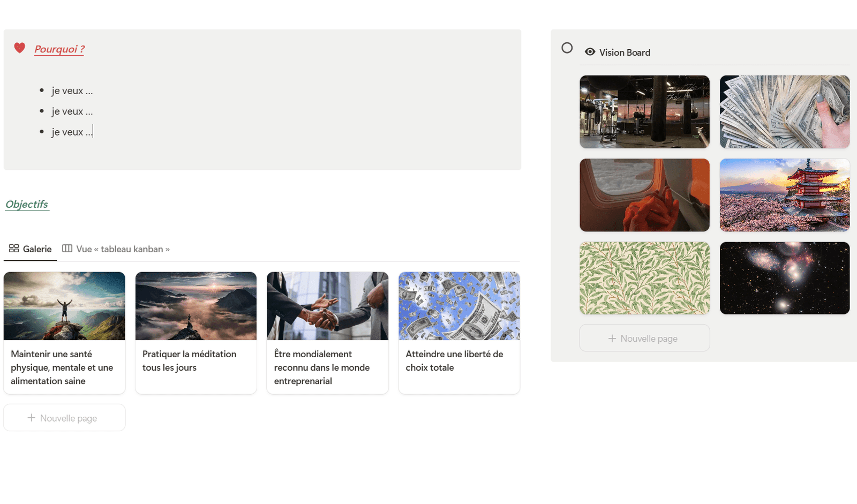Open Être mondialement reconnu card
The width and height of the screenshot is (857, 504).
click(x=327, y=367)
